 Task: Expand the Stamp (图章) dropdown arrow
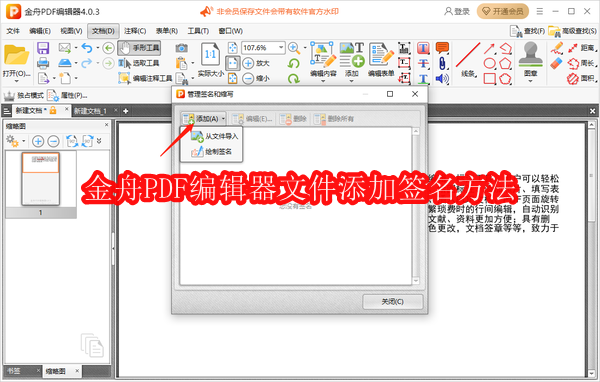coord(530,81)
